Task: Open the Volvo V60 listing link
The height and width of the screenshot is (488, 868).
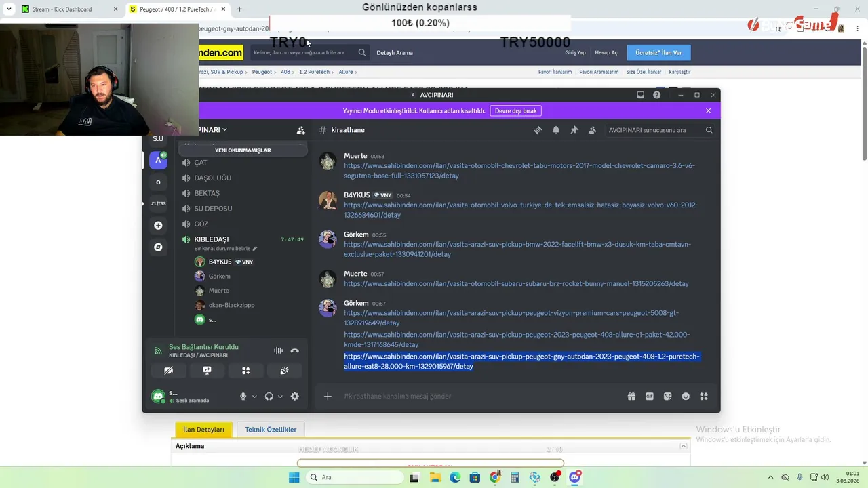Action: pos(521,210)
